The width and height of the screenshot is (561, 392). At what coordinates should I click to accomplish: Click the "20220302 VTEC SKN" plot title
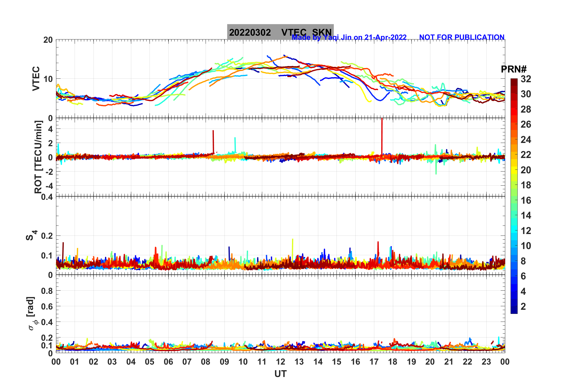click(x=280, y=32)
